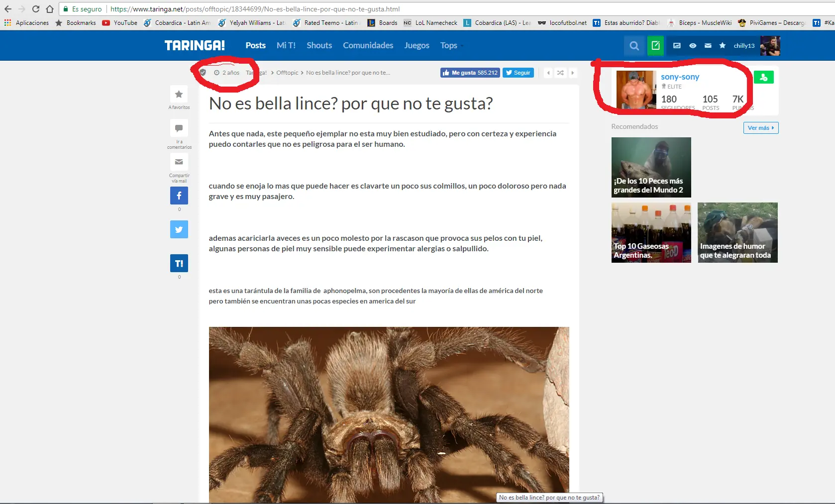The height and width of the screenshot is (504, 835).
Task: Share post on Twitter sidebar icon
Action: (179, 229)
